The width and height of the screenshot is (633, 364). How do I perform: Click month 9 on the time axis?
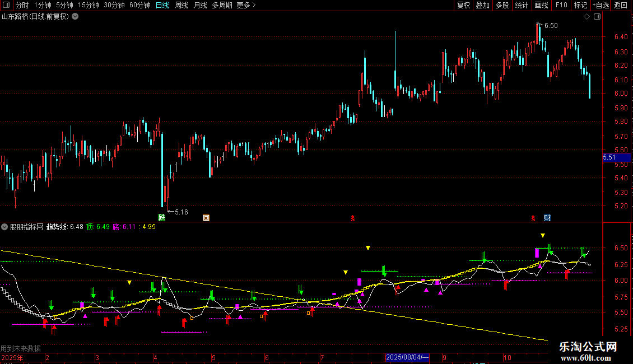444,357
